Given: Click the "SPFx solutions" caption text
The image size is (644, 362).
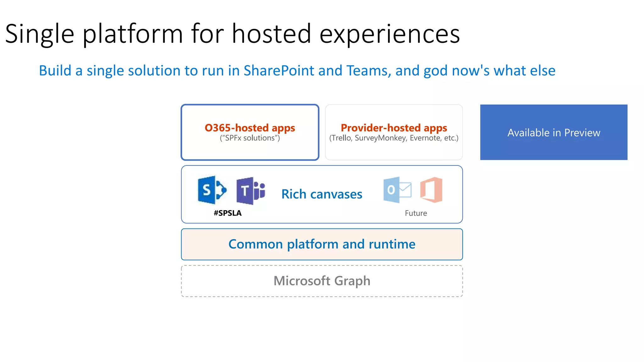Looking at the screenshot, I should (x=250, y=138).
